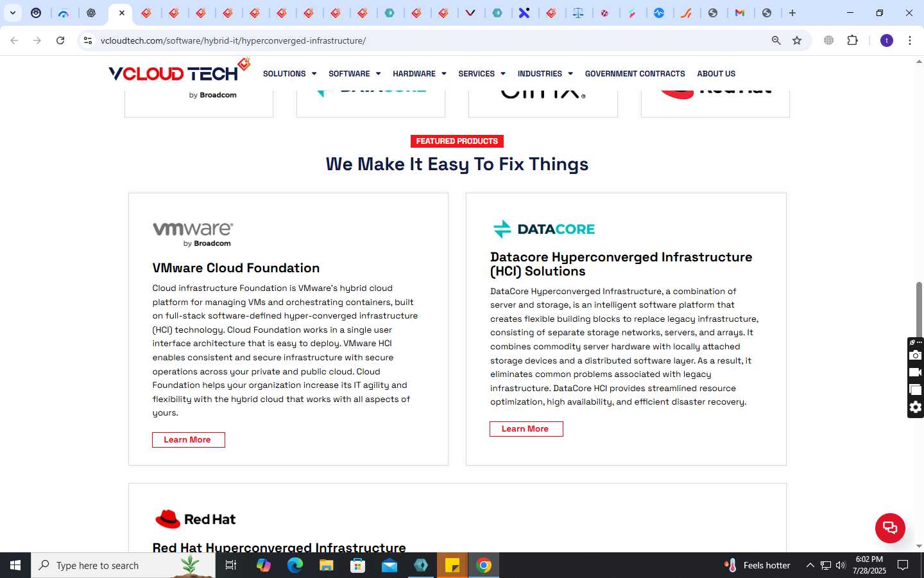Open the Feels hotter weather widget
This screenshot has width=924, height=578.
coord(757,565)
